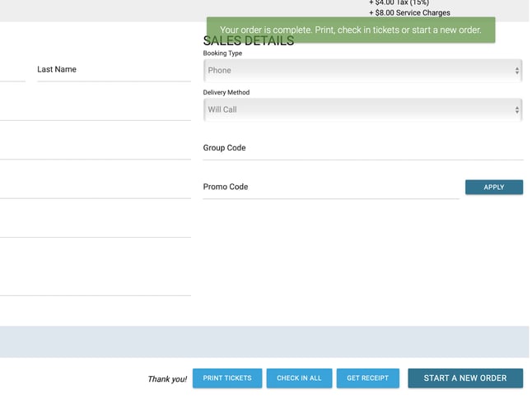Select CHECK IN ALL button

pos(299,378)
